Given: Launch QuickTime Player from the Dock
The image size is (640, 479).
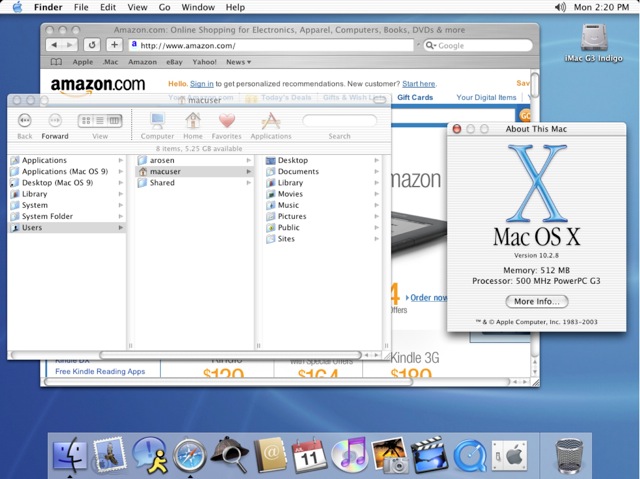Looking at the screenshot, I should [469, 455].
